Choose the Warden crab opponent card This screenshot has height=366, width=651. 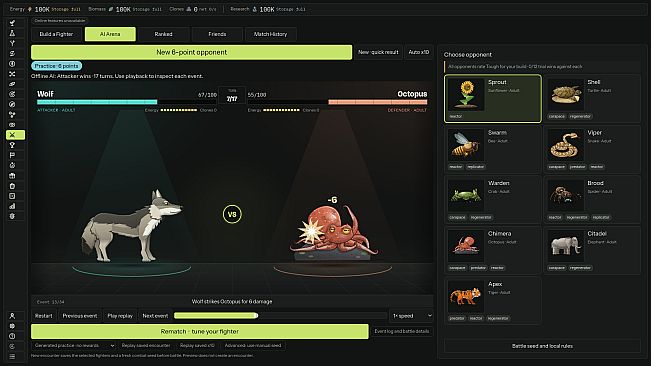(493, 200)
